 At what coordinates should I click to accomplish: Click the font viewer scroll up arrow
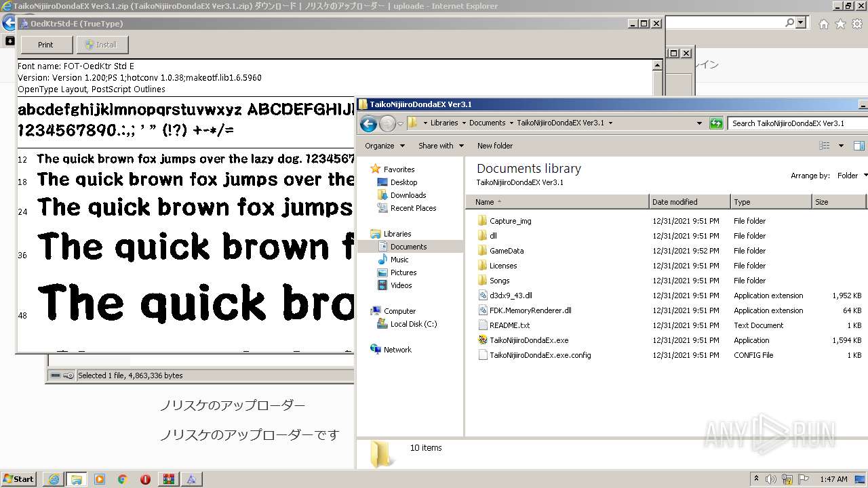point(657,66)
